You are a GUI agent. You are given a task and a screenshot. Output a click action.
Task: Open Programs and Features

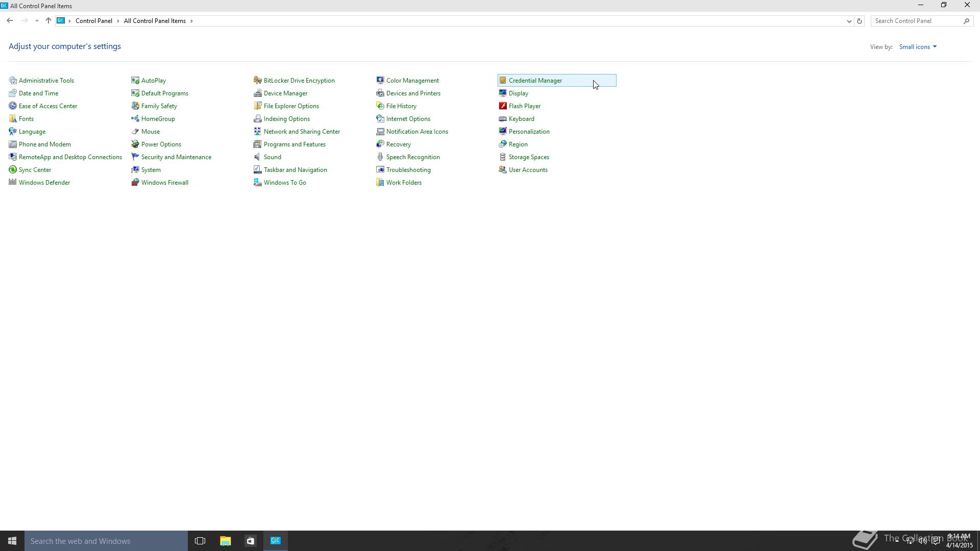click(295, 144)
